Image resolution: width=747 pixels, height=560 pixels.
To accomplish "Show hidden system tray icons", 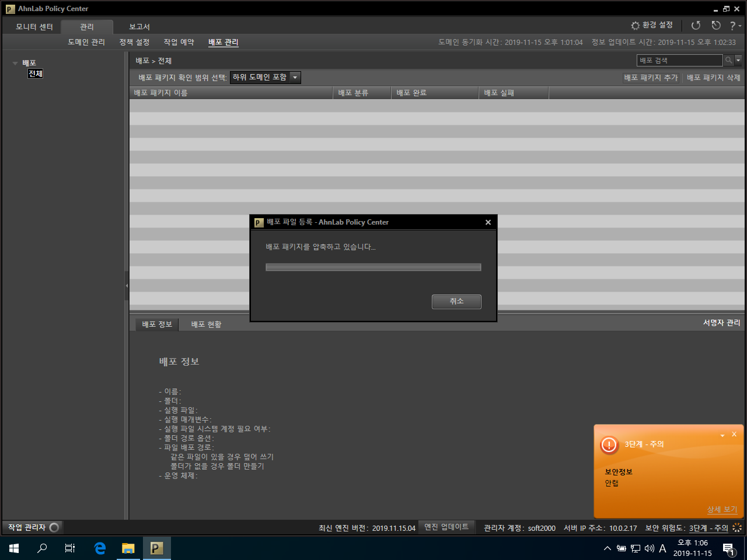I will [608, 548].
